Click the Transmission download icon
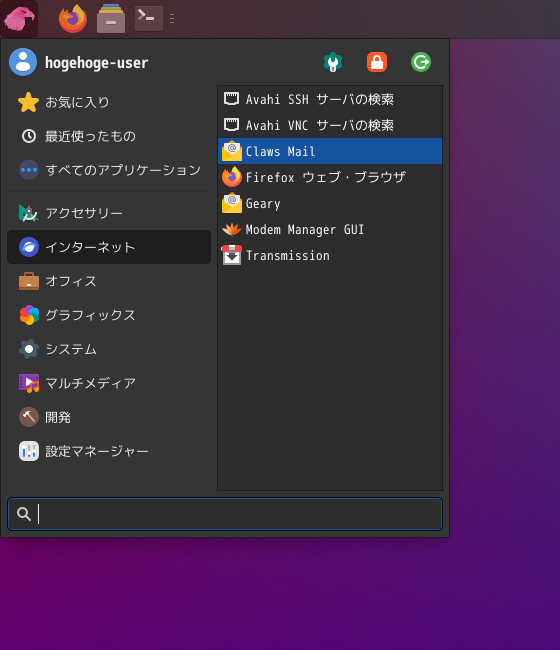This screenshot has width=560, height=650. click(232, 255)
